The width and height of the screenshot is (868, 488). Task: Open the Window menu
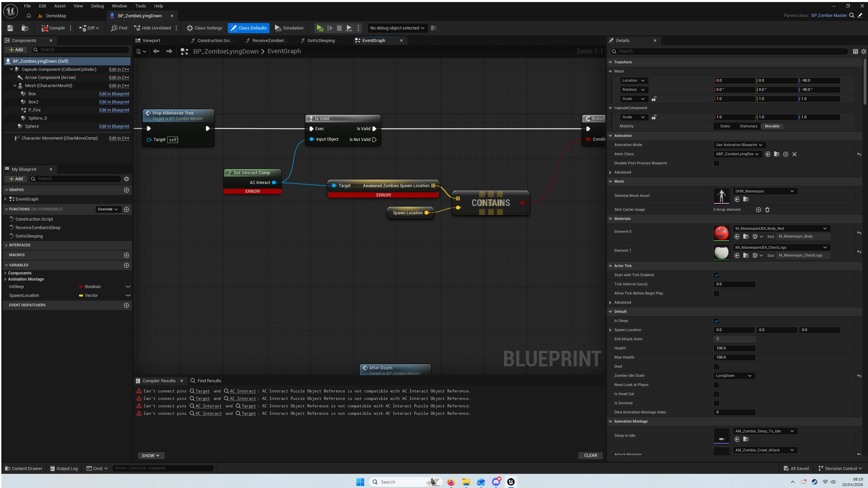tap(119, 6)
